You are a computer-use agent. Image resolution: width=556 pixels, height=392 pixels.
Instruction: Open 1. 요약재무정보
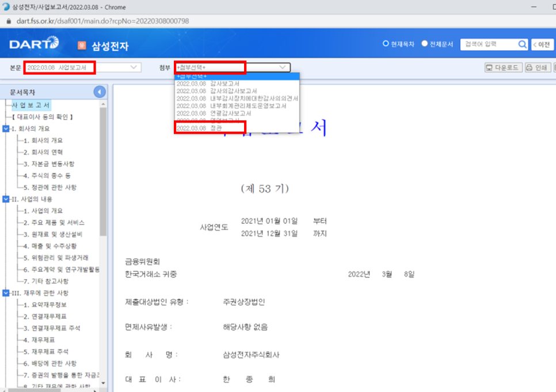click(45, 305)
